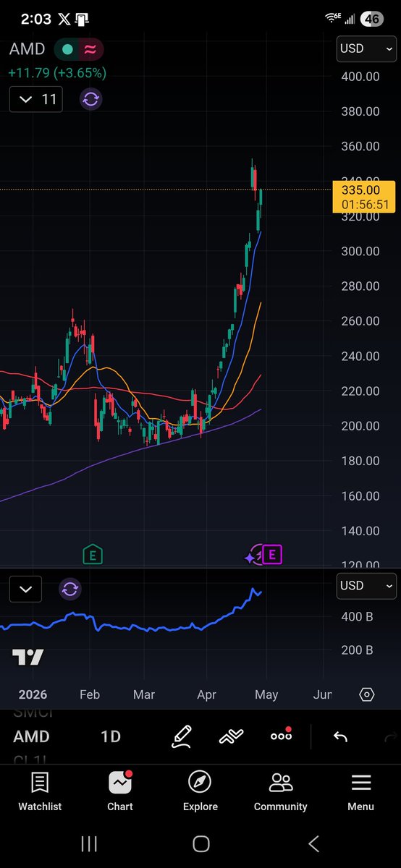Tap the X app notification icon
This screenshot has height=868, width=401.
(64, 20)
